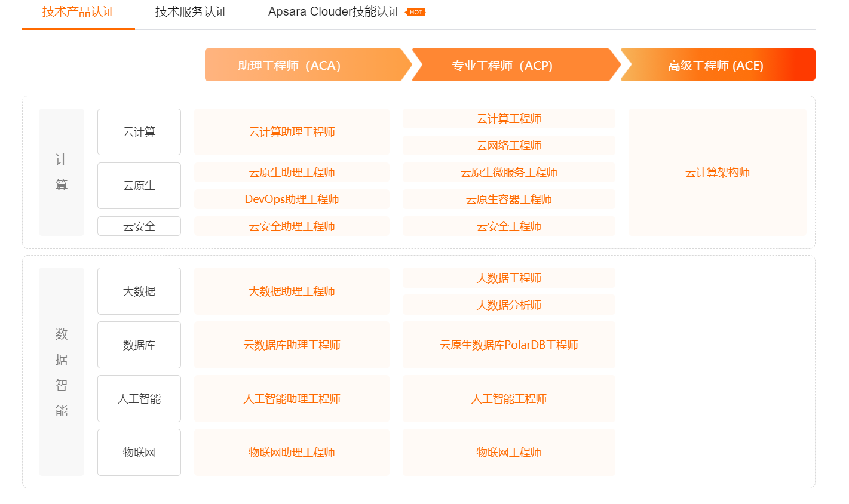This screenshot has height=504, width=849.
Task: Open 云原生数据库PolarDB工程师 certification
Action: coord(509,345)
